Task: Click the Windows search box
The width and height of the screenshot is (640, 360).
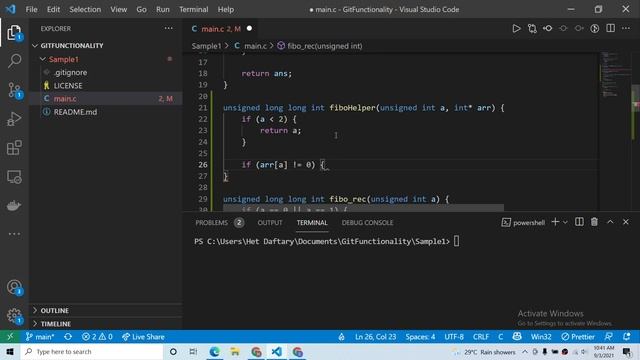Action: 92,351
